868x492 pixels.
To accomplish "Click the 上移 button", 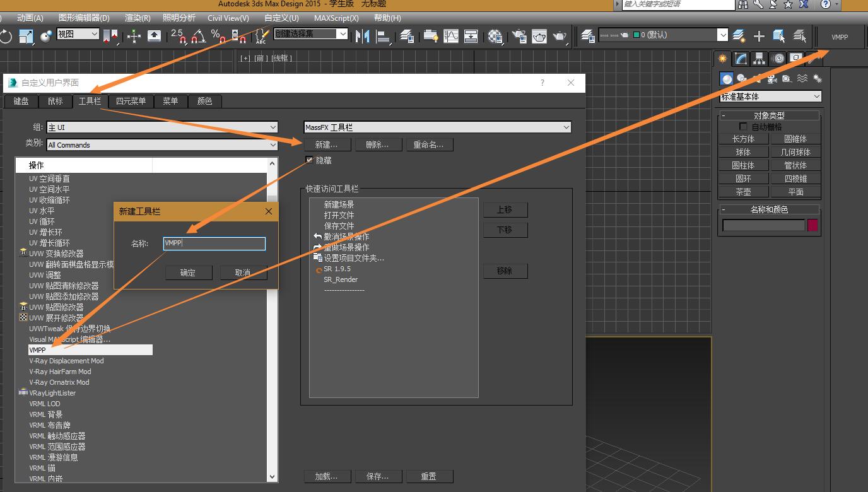I will pos(505,209).
